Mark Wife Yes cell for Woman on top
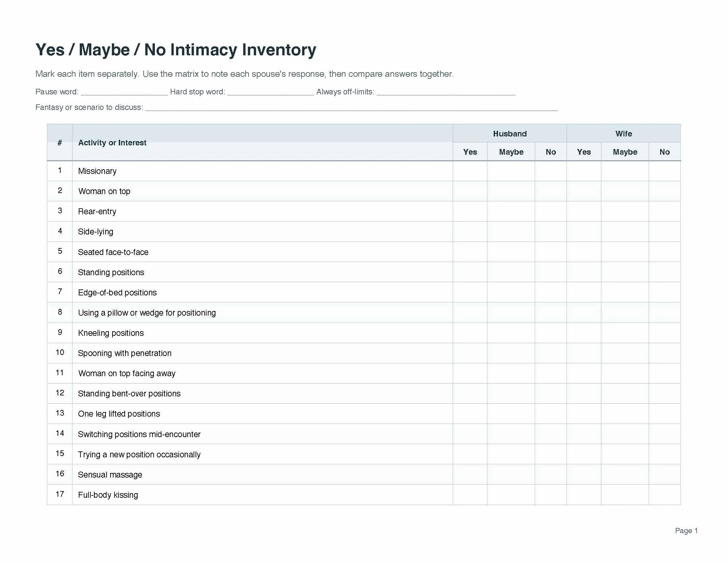The height and width of the screenshot is (563, 728). 583,191
